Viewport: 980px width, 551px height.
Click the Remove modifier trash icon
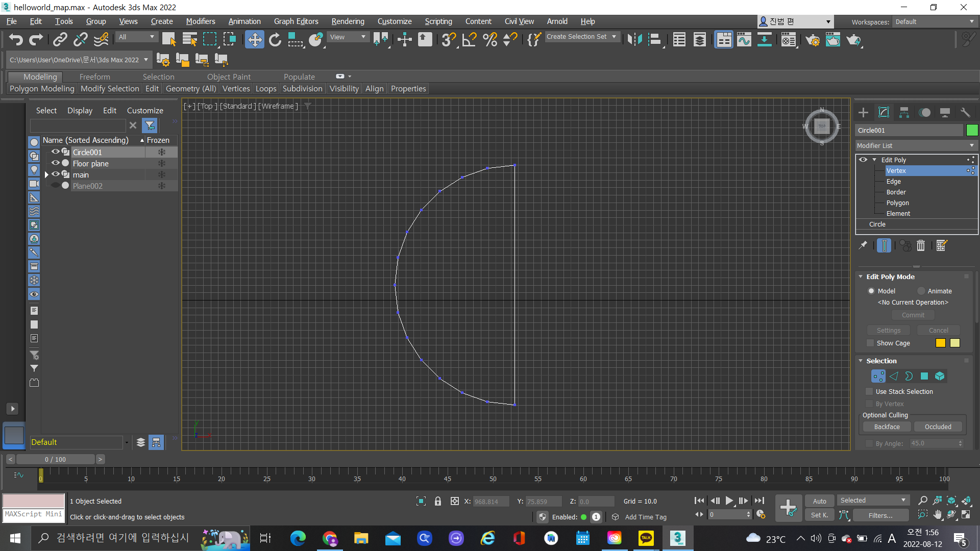tap(921, 246)
